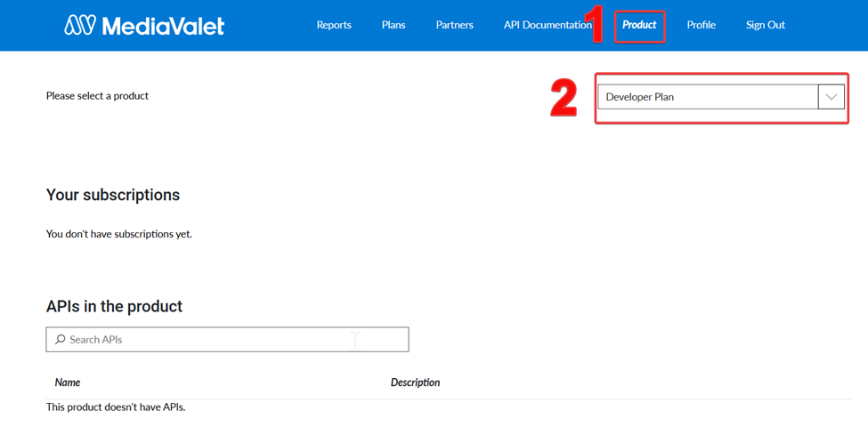Click the Description column header
The image size is (868, 435).
[415, 383]
